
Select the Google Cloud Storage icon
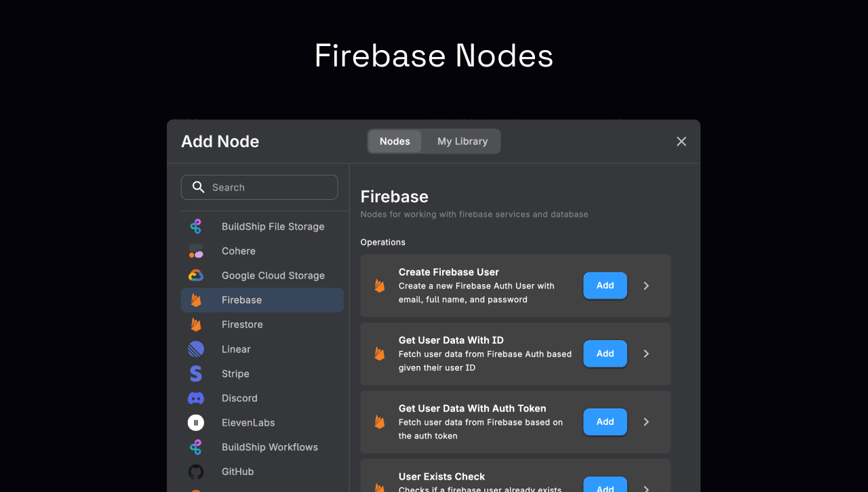point(195,275)
